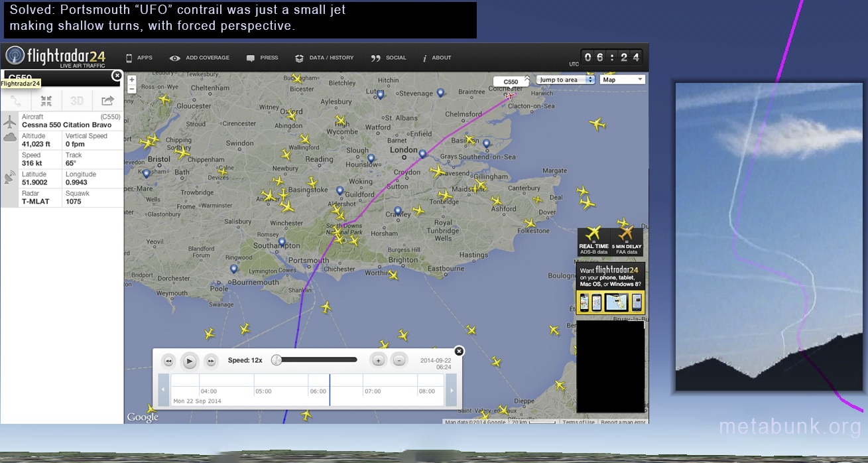
Task: Play the flight playback
Action: point(190,361)
